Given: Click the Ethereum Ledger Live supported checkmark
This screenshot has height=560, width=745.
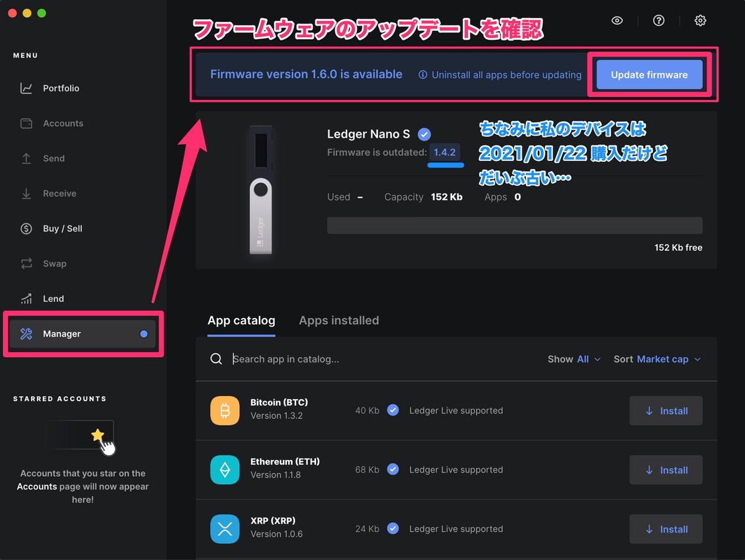Looking at the screenshot, I should pyautogui.click(x=393, y=469).
